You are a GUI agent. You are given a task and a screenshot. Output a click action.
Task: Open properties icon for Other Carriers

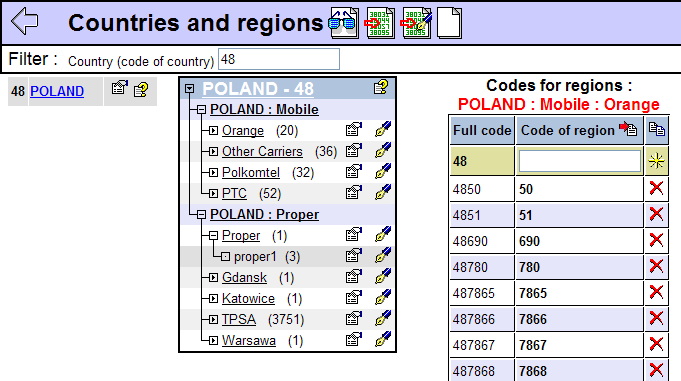[x=354, y=150]
